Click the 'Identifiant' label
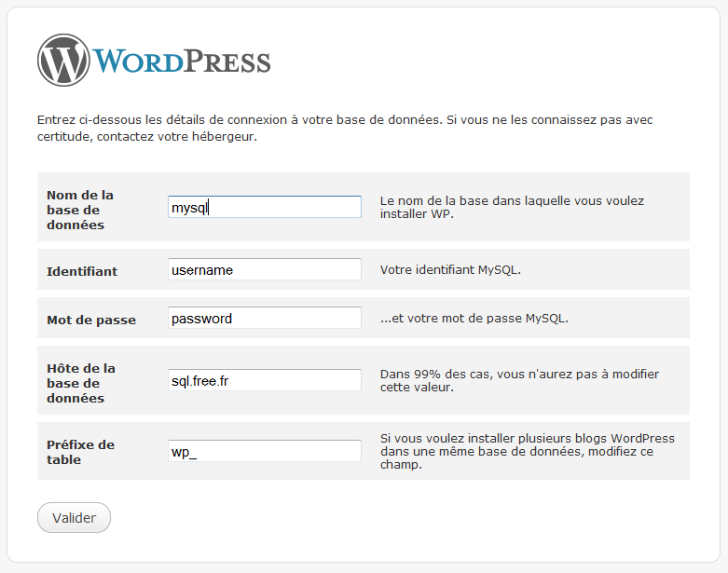728x573 pixels. click(x=82, y=271)
